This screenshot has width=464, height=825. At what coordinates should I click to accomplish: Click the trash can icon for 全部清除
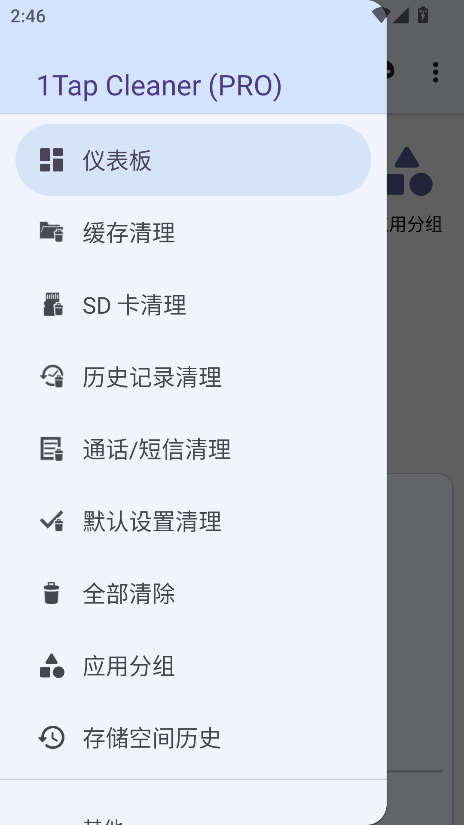click(52, 593)
